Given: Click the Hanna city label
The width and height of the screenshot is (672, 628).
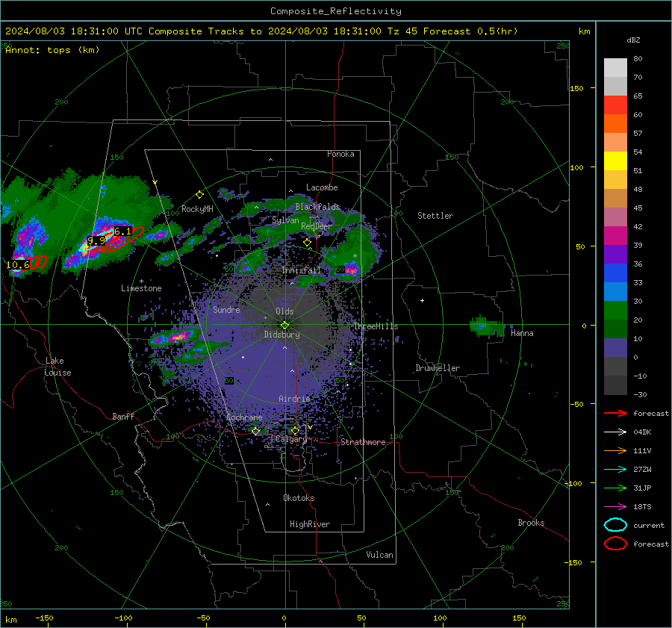Looking at the screenshot, I should [522, 333].
